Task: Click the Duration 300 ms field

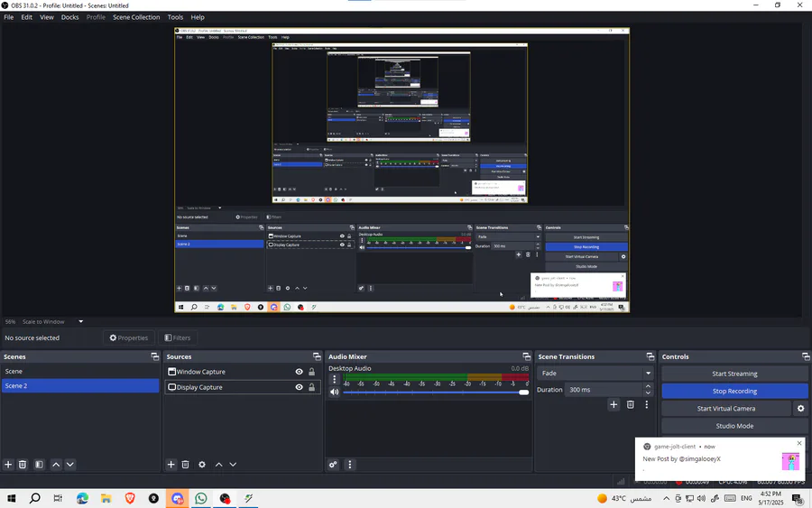Action: coord(604,390)
